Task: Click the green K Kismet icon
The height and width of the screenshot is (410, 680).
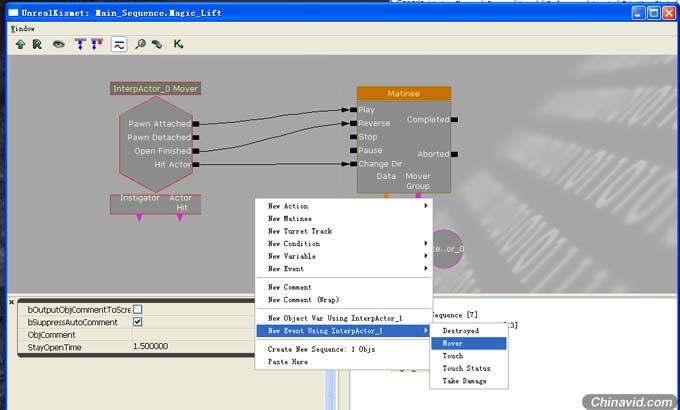Action: 178,44
